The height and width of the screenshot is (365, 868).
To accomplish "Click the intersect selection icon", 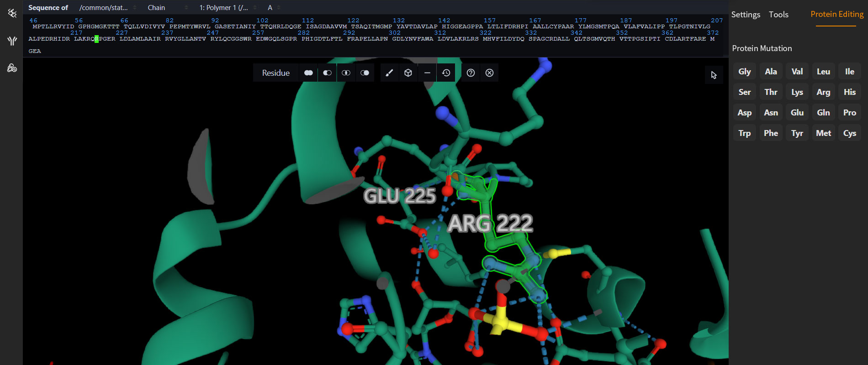I will pyautogui.click(x=346, y=73).
